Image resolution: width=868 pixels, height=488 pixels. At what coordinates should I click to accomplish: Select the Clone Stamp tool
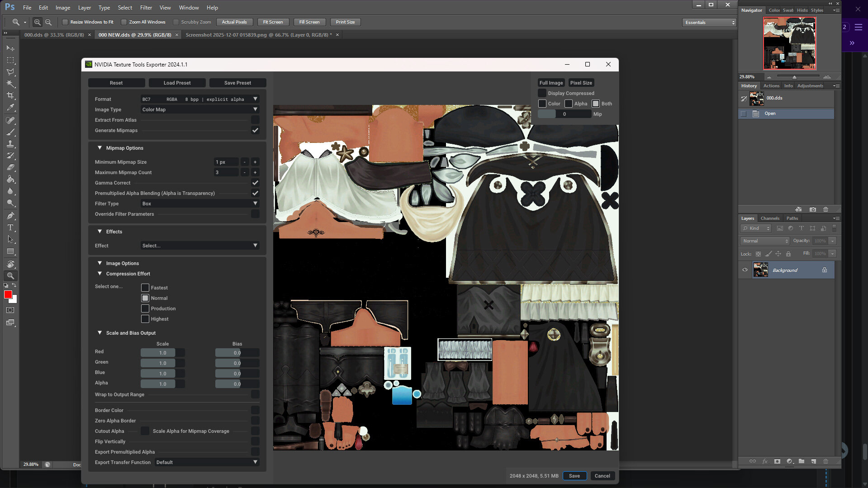pos(10,144)
